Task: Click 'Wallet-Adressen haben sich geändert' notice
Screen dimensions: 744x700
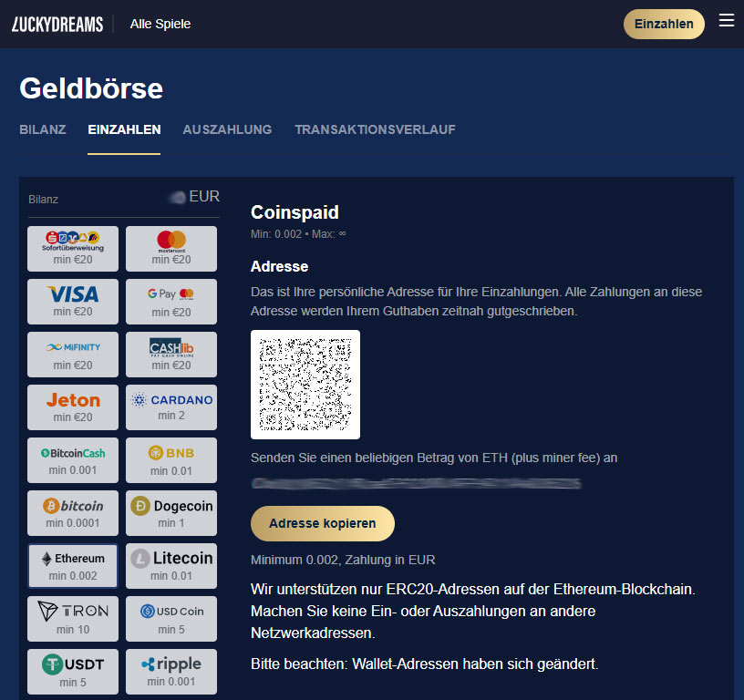Action: [425, 664]
